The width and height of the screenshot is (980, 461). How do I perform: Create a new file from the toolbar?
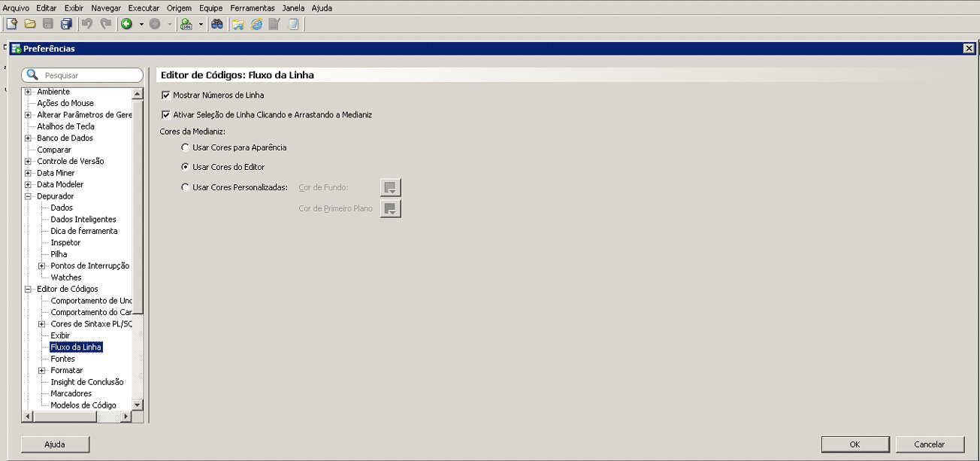(11, 24)
